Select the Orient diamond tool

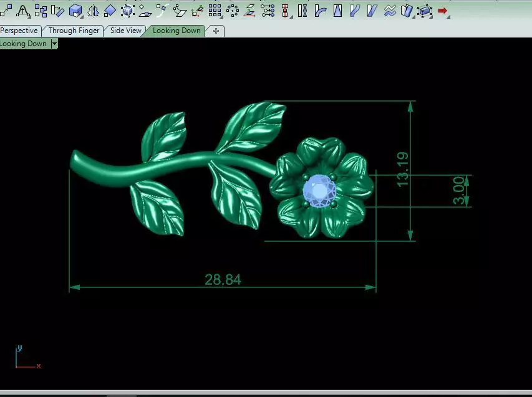tap(110, 11)
